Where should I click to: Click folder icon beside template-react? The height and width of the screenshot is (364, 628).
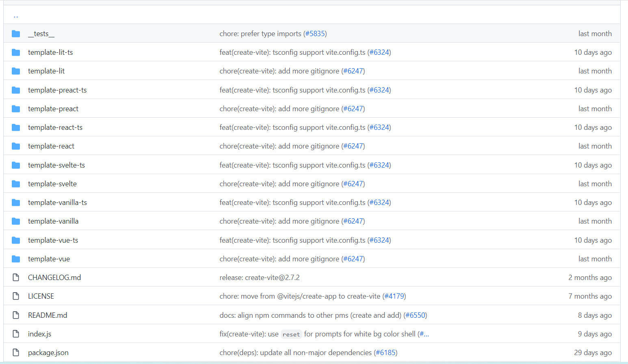pyautogui.click(x=16, y=146)
